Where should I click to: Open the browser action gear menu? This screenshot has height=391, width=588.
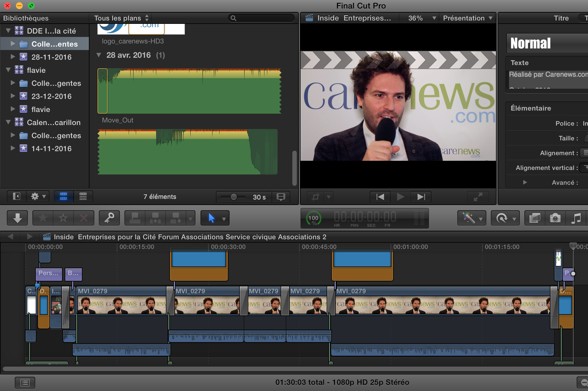pos(38,196)
